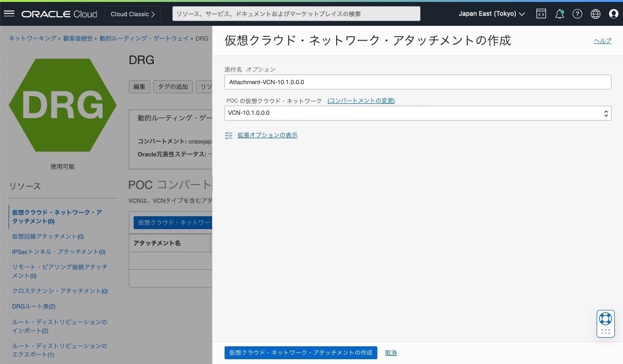Click the floating lifebuoy support icon
Screen dimensions: 623x364
coord(605,319)
